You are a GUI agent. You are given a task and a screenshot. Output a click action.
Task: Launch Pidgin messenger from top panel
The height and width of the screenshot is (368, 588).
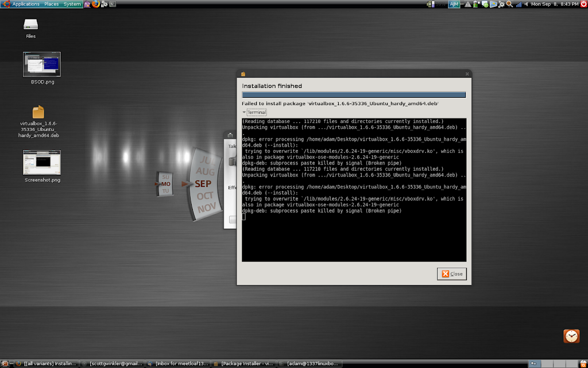87,4
